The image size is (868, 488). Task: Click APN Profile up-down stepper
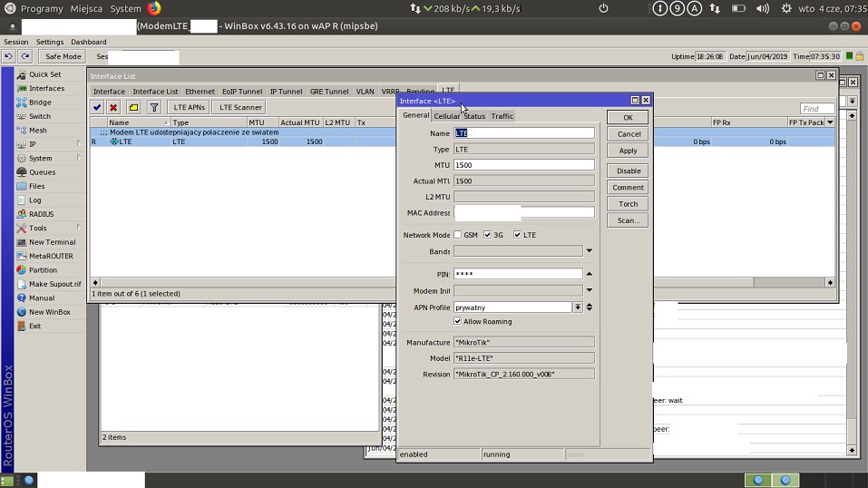pyautogui.click(x=589, y=307)
